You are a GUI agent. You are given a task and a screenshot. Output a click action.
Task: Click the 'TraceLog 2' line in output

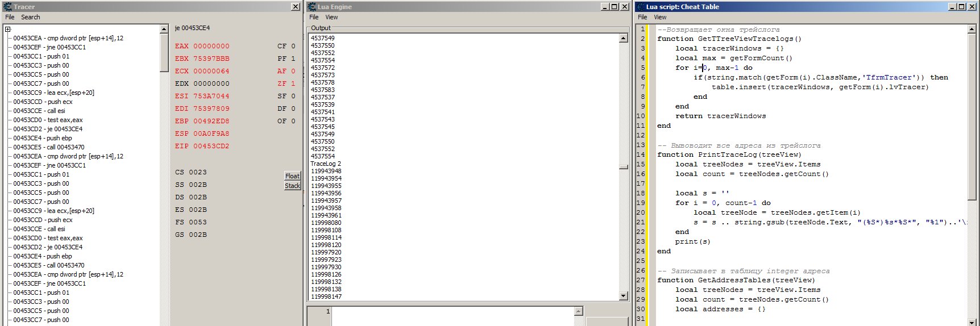pos(326,164)
